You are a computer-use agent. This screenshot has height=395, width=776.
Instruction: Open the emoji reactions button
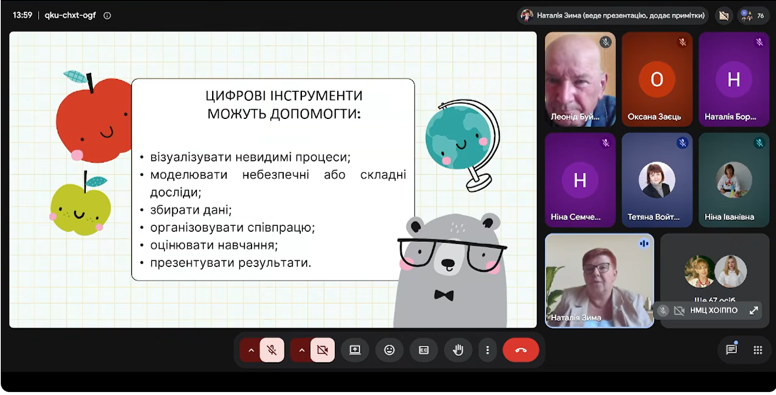pyautogui.click(x=389, y=350)
